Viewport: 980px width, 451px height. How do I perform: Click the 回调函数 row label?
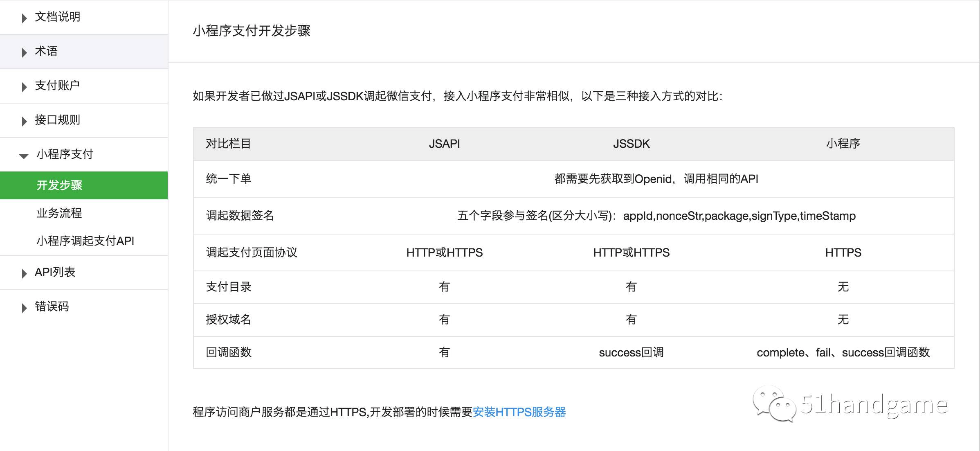[x=228, y=352]
